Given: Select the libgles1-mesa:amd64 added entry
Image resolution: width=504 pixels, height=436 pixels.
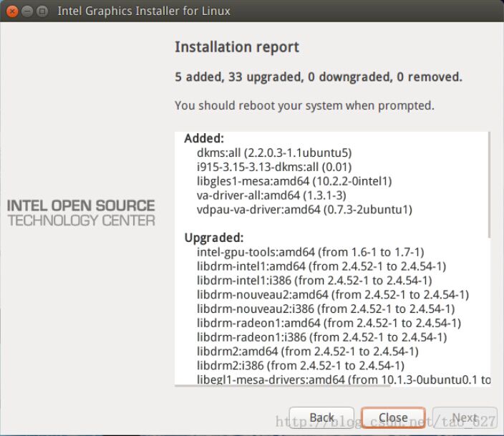Looking at the screenshot, I should (x=294, y=181).
